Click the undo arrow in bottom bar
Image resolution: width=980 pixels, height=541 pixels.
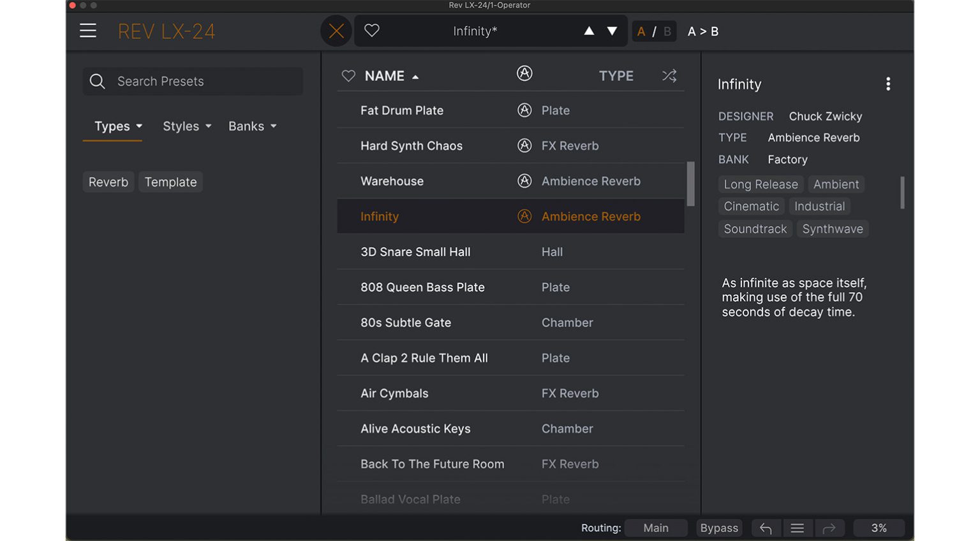(x=766, y=528)
